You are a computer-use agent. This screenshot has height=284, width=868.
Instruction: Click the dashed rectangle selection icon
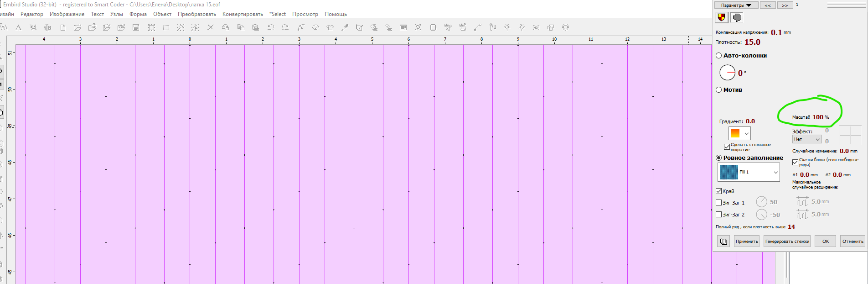pyautogui.click(x=166, y=27)
